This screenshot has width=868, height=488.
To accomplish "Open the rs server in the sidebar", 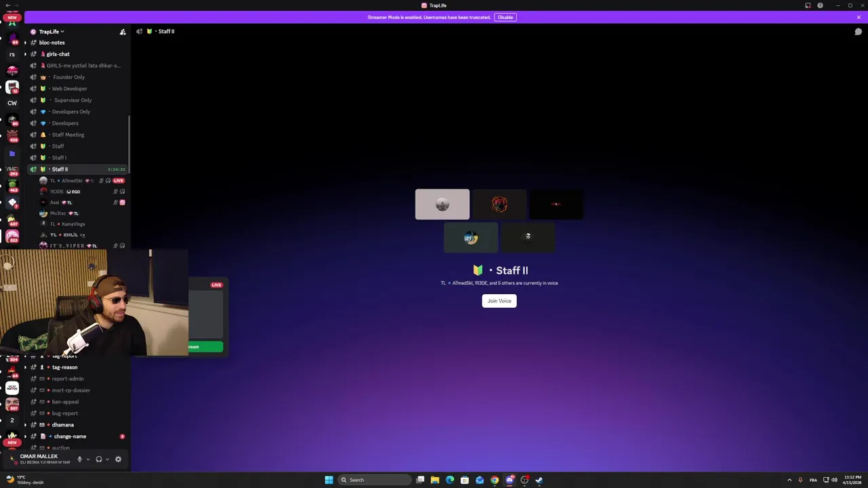I will (12, 54).
